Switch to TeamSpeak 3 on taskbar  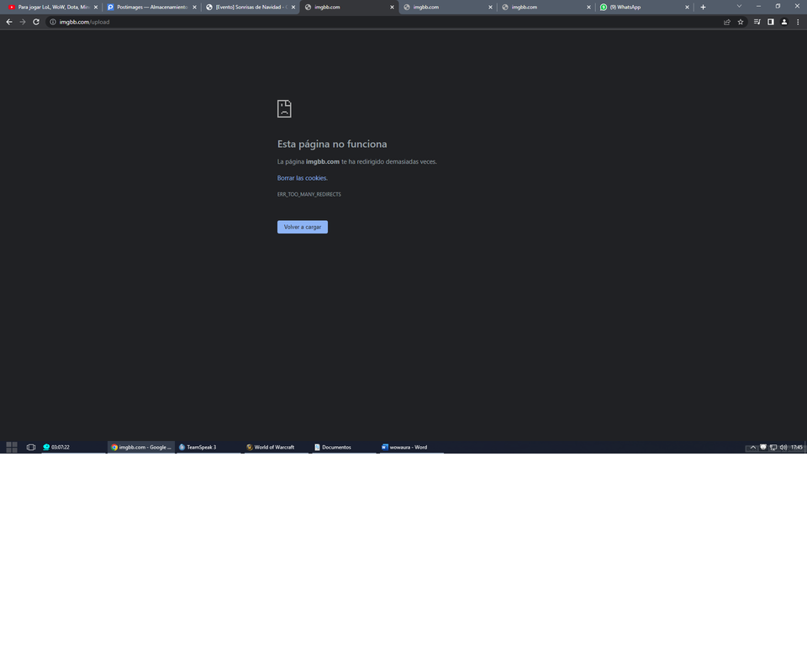click(x=208, y=448)
